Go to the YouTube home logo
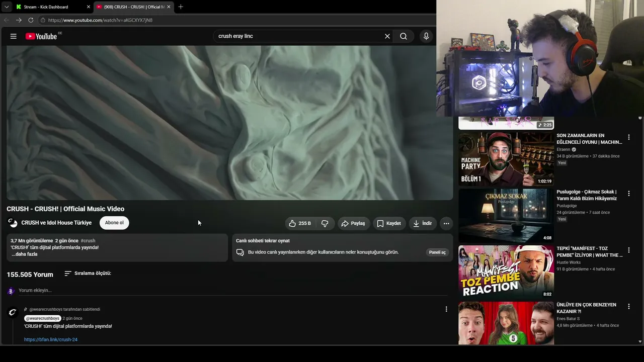This screenshot has width=644, height=362. pyautogui.click(x=41, y=36)
